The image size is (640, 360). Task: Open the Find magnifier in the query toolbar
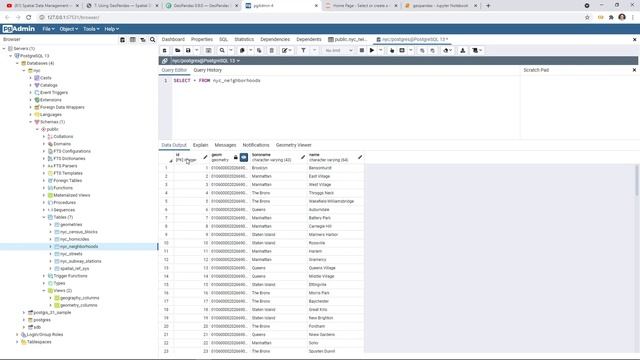[222, 51]
